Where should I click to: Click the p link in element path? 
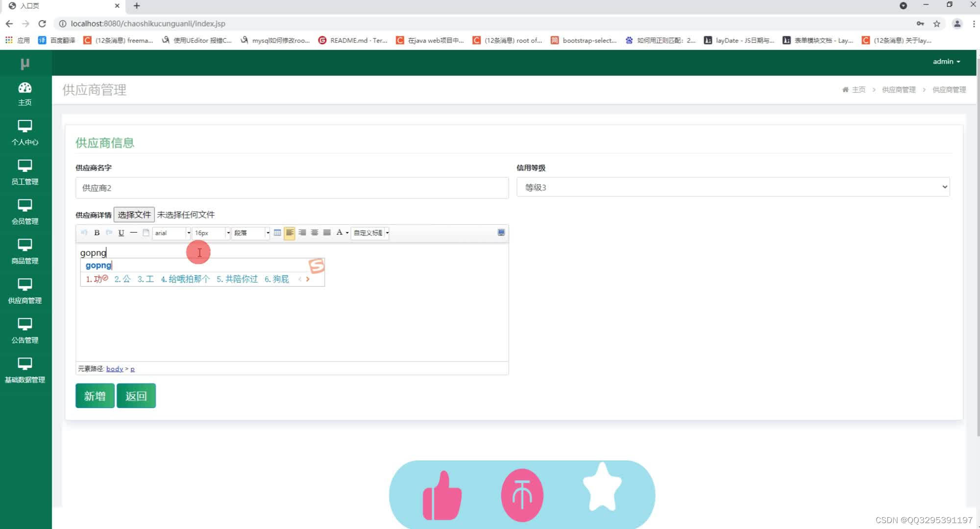(x=132, y=369)
